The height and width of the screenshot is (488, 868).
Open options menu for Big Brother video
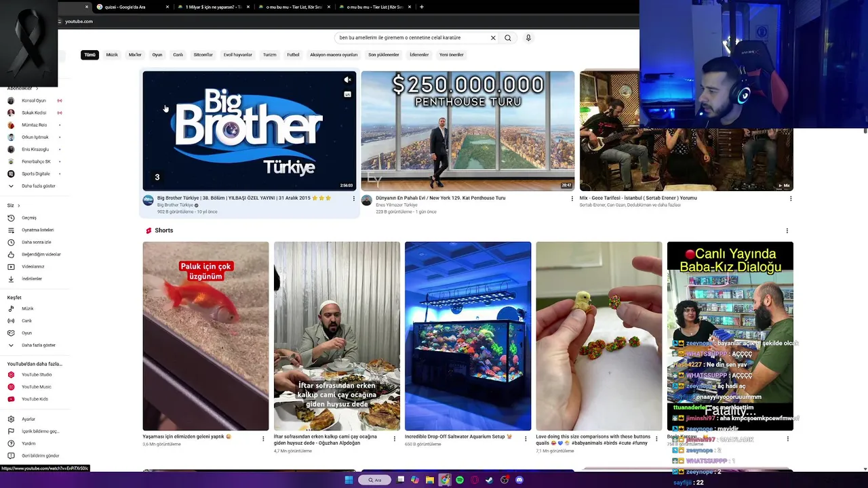point(353,199)
